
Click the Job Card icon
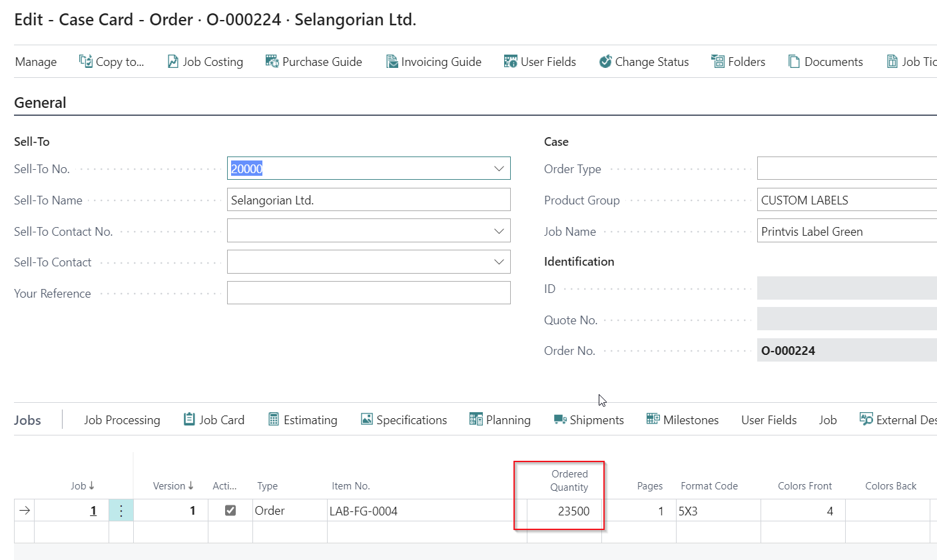[x=189, y=420]
